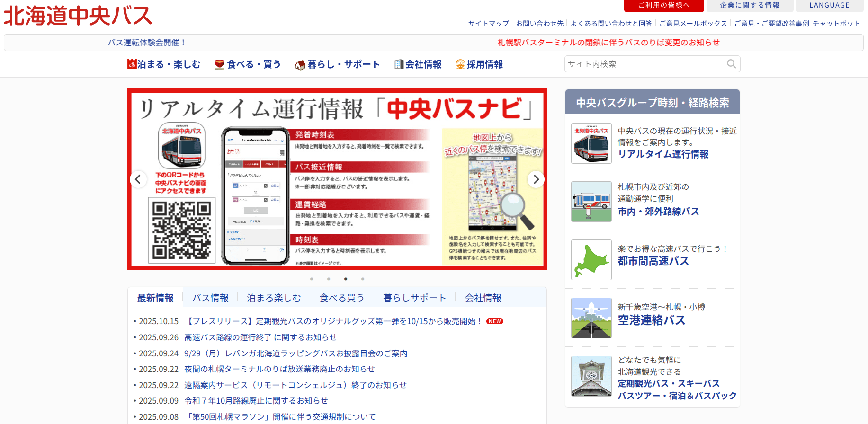The image size is (868, 424).
Task: Select the second carousel pagination dot
Action: coord(329,279)
